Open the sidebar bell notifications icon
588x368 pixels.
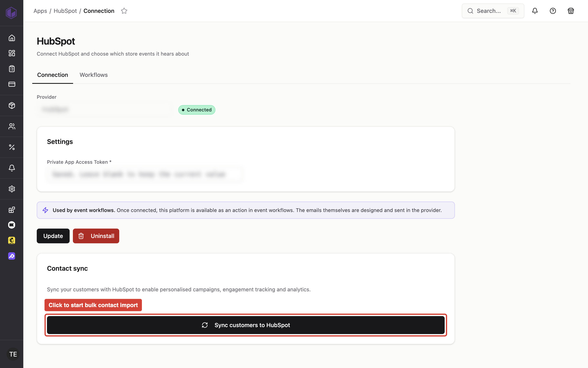(x=12, y=168)
